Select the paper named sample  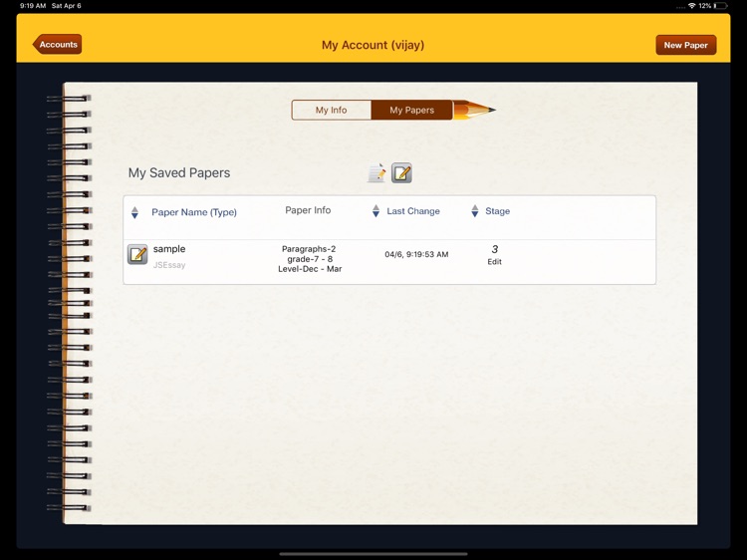[x=169, y=249]
